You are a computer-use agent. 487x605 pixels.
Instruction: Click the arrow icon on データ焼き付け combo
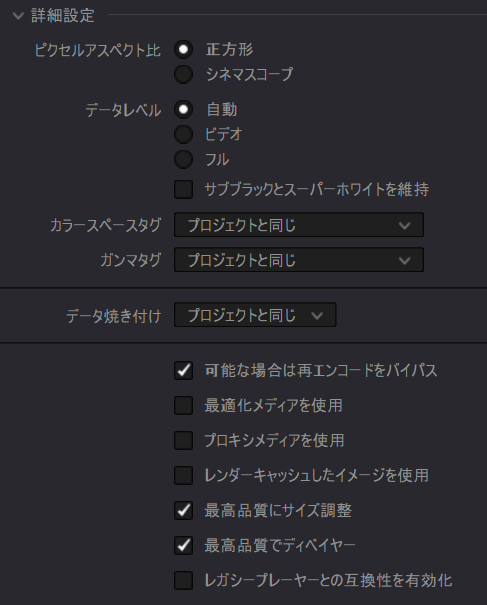317,316
